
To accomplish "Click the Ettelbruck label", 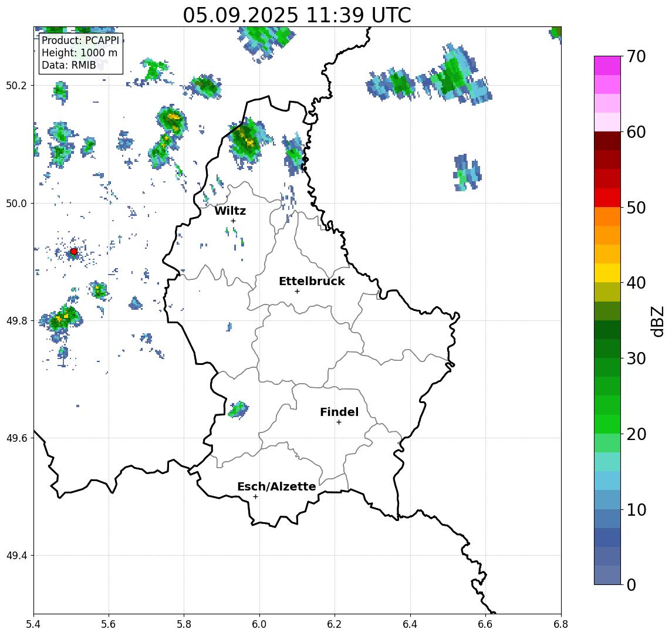I will [312, 281].
